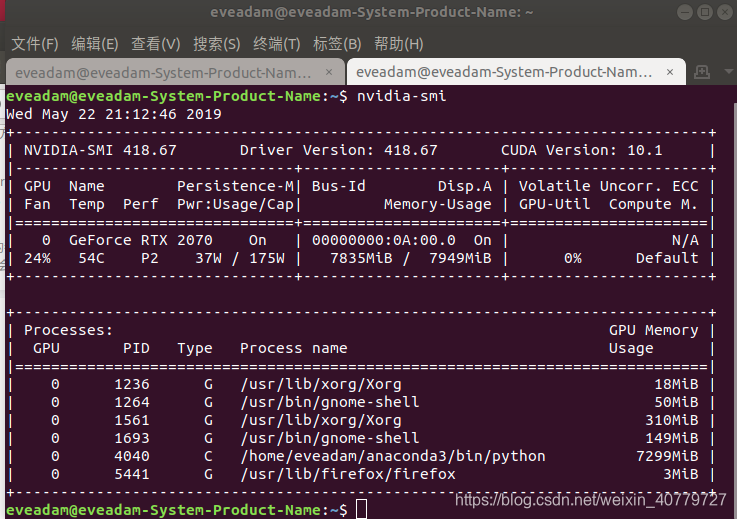Click PID 1236 in the process list
The height and width of the screenshot is (519, 737).
tap(132, 385)
